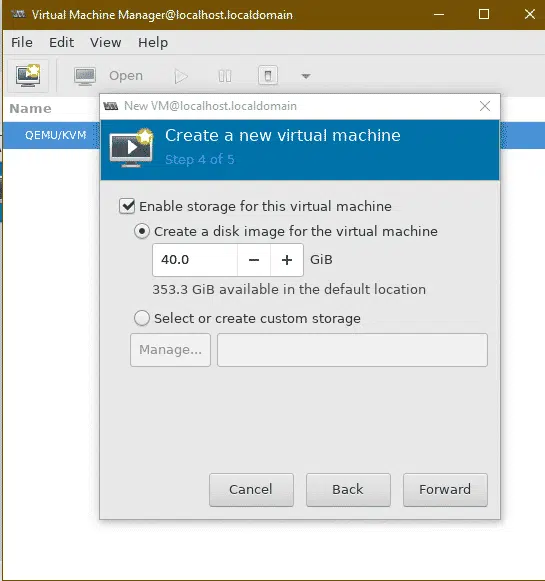Click the Shut down virtual machine icon
This screenshot has width=545, height=581.
tap(268, 76)
